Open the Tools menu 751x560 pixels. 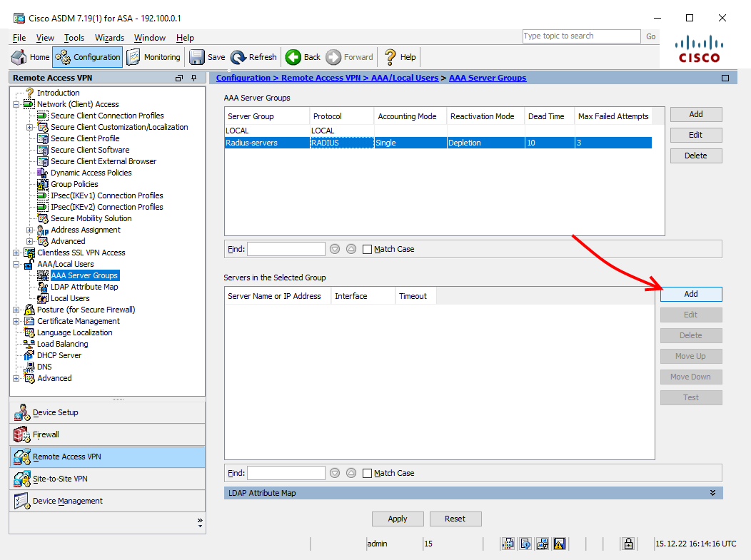pyautogui.click(x=74, y=38)
